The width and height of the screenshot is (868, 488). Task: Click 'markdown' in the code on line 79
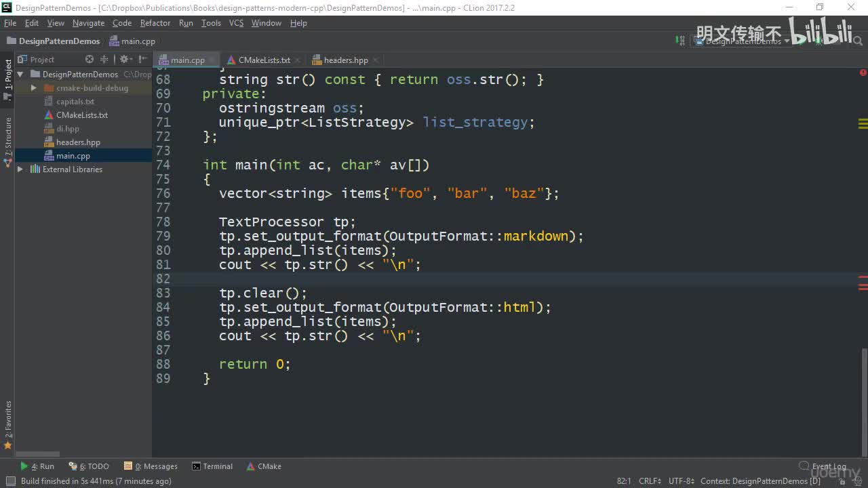click(536, 237)
